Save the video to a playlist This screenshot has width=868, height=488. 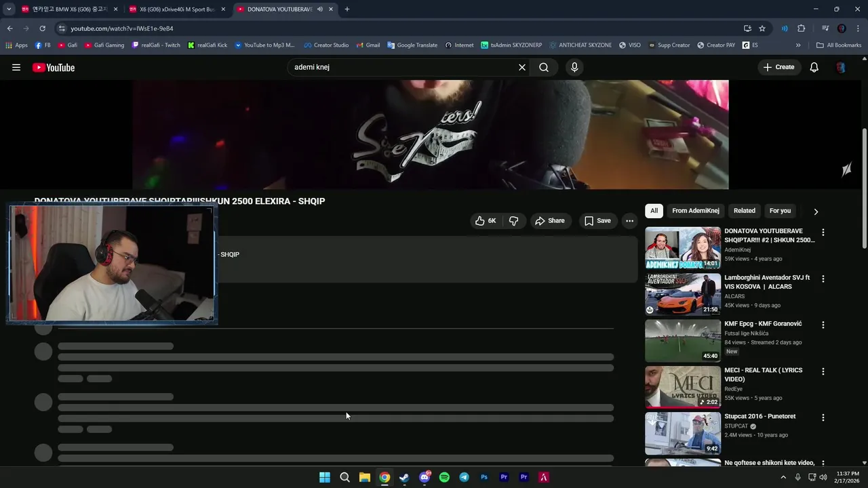pos(597,220)
